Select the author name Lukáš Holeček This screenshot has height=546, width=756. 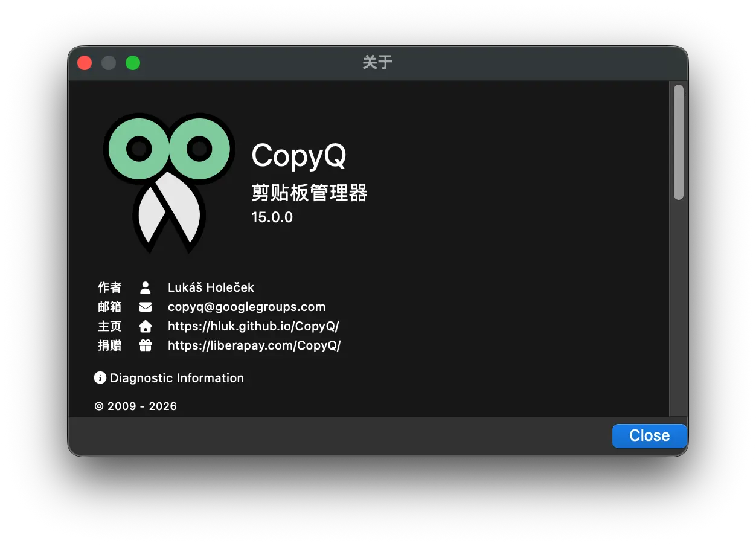(211, 287)
